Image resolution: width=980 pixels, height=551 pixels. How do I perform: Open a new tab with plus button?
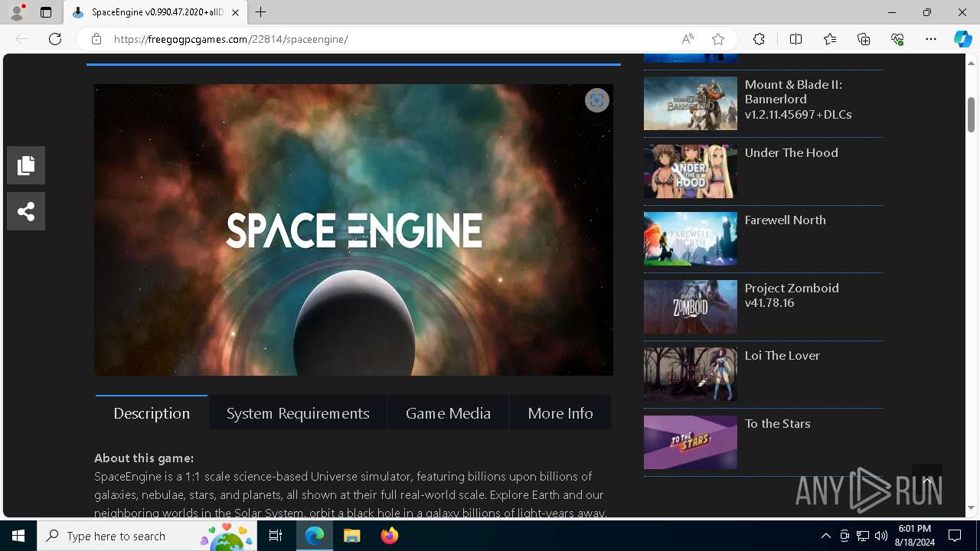[x=261, y=12]
